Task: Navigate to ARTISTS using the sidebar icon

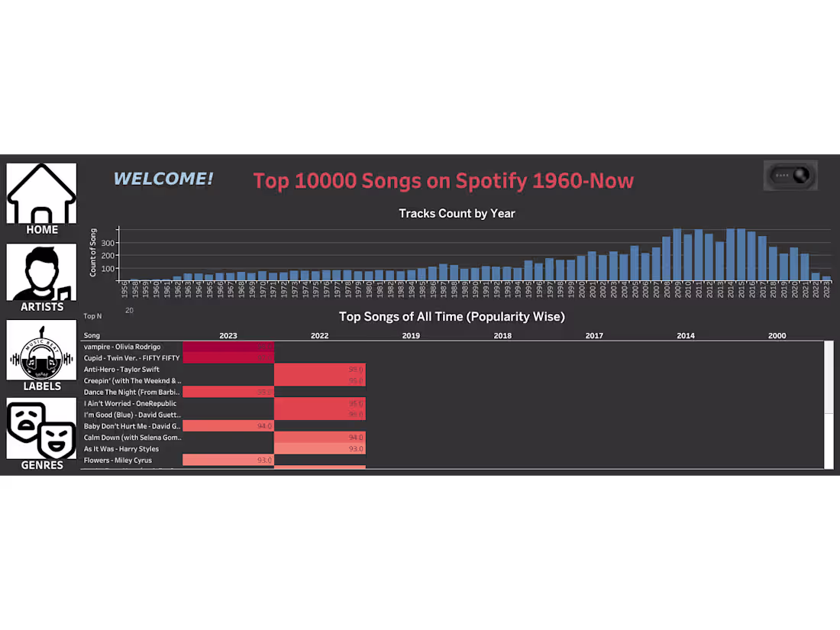Action: pyautogui.click(x=40, y=272)
